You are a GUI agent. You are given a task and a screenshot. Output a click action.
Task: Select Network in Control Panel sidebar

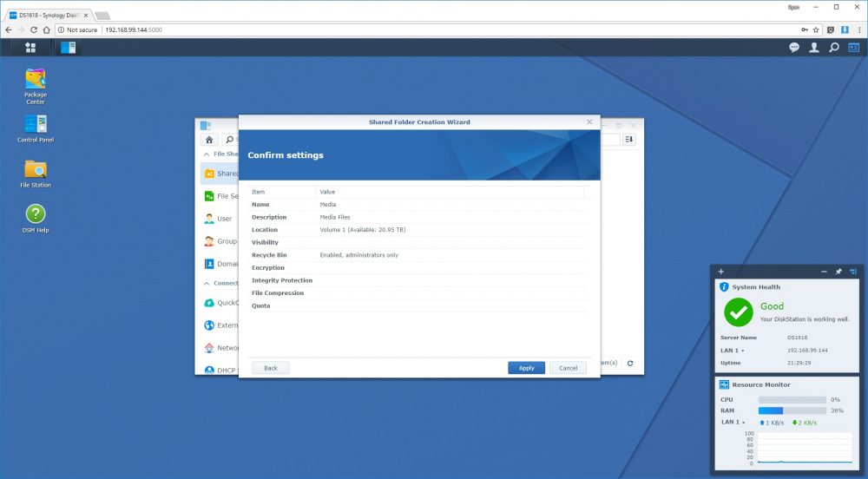[220, 348]
